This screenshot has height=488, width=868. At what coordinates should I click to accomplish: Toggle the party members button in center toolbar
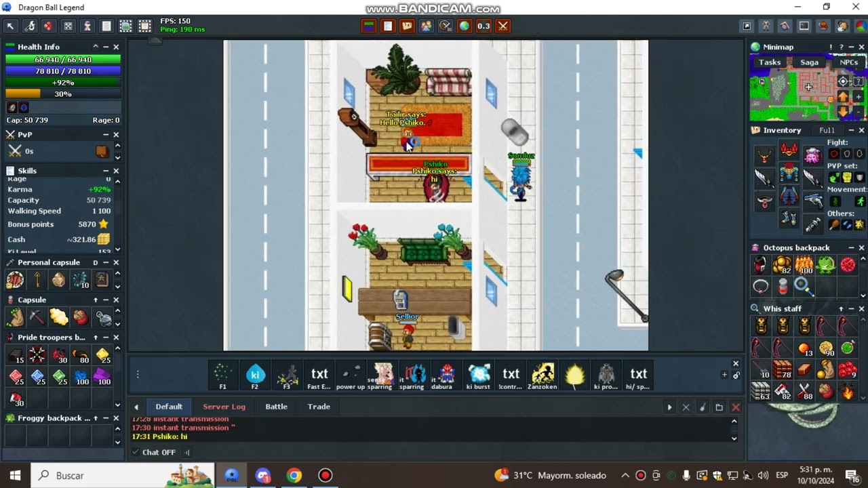click(x=426, y=26)
